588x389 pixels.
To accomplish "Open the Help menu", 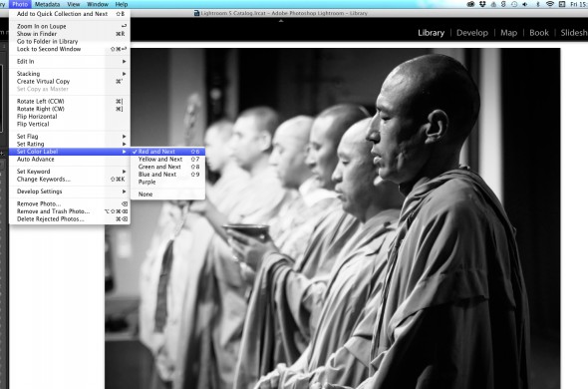I will pyautogui.click(x=122, y=4).
